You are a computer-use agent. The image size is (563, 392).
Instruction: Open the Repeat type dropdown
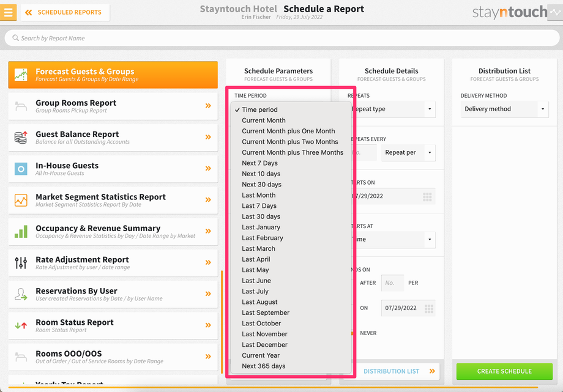393,109
